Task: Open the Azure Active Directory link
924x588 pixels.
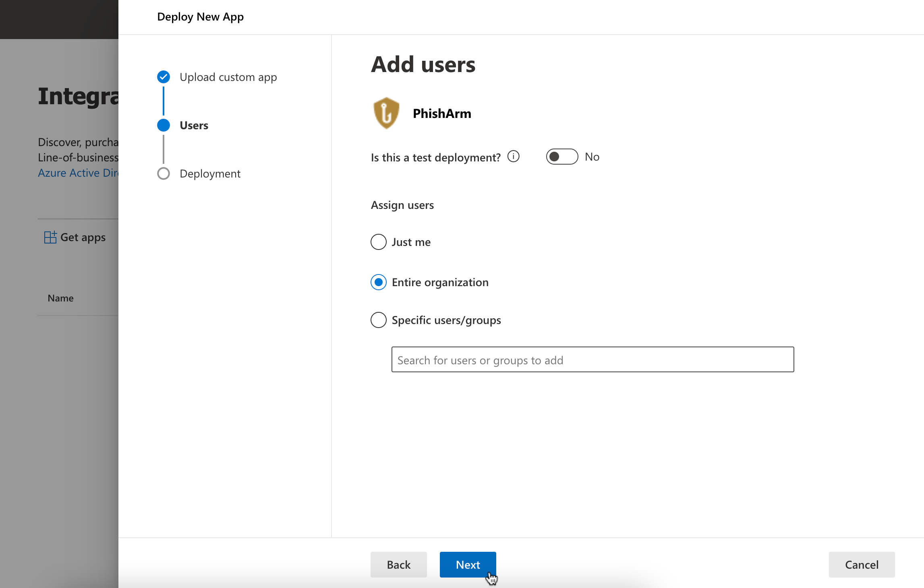Action: (x=78, y=173)
